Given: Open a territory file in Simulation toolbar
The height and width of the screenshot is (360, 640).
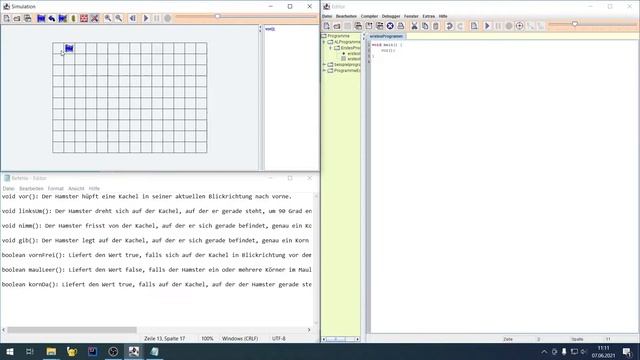Looking at the screenshot, I should point(17,18).
